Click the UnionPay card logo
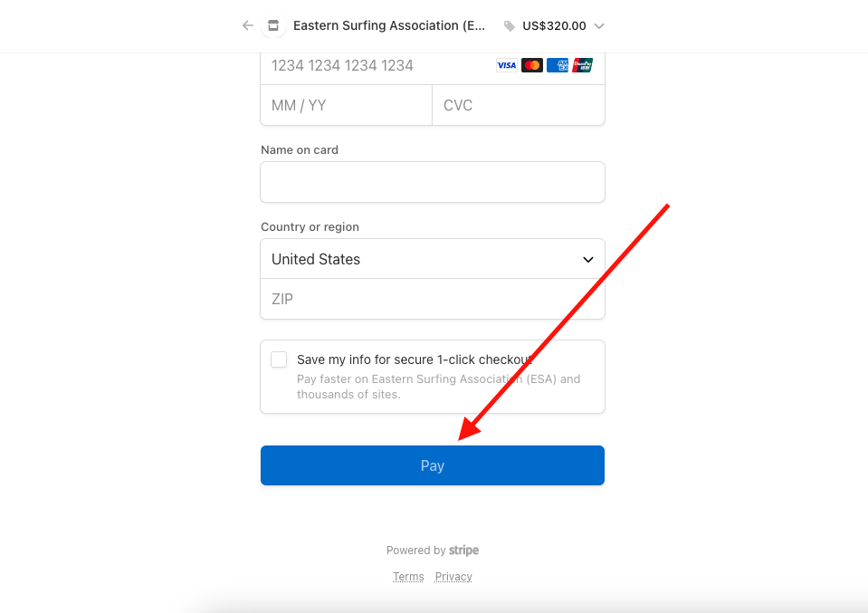Viewport: 868px width, 613px height. click(x=582, y=65)
